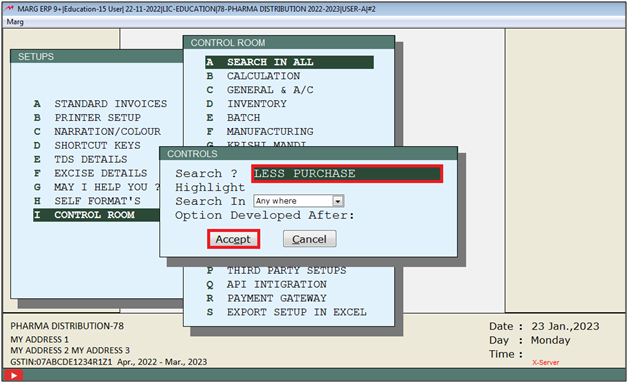Click the Monday day text
The image size is (629, 383).
(550, 340)
